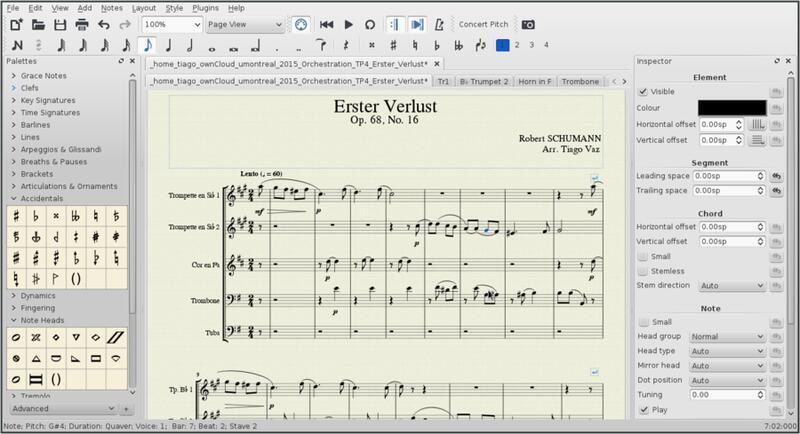Image resolution: width=800 pixels, height=434 pixels.
Task: Click the black Colour swatch
Action: pos(732,108)
